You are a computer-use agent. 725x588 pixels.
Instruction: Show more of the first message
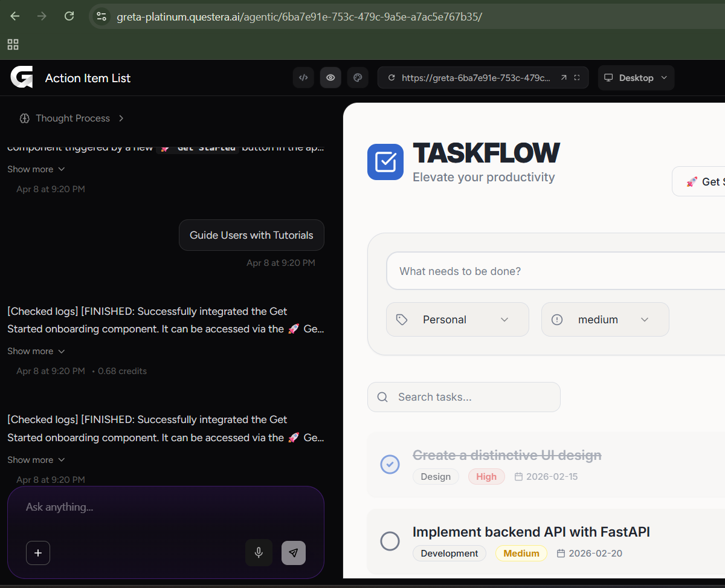click(36, 169)
